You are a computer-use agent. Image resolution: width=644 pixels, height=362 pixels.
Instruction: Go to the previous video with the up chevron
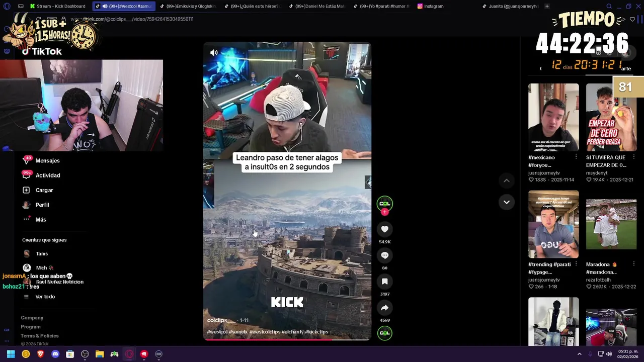tap(507, 180)
